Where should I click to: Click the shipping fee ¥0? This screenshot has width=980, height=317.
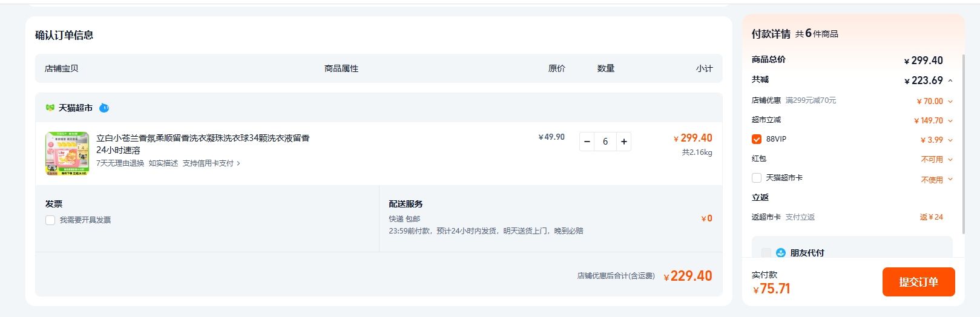707,218
